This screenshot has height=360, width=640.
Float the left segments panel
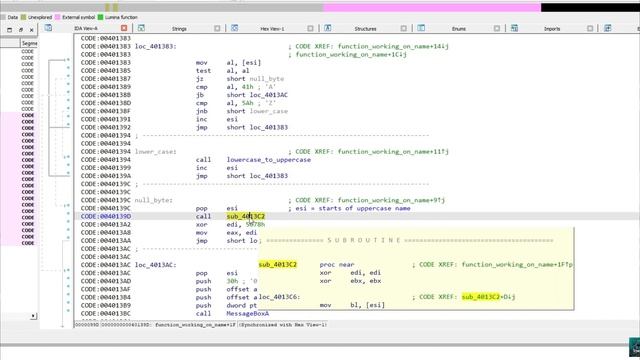[21, 30]
